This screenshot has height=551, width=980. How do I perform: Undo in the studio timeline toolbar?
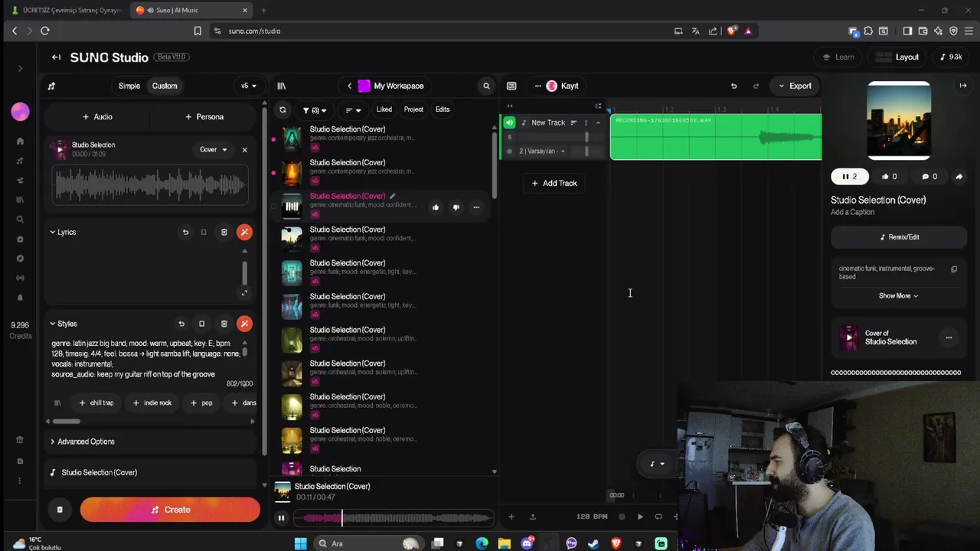[x=733, y=86]
